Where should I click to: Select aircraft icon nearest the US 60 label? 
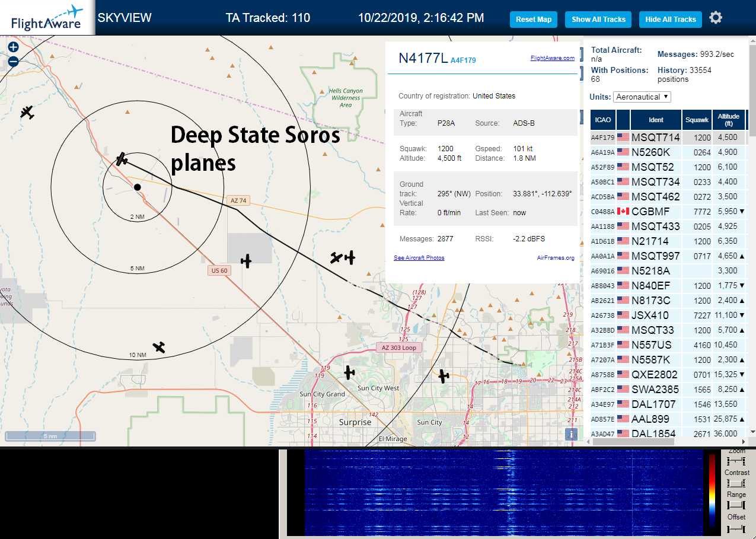[x=246, y=260]
